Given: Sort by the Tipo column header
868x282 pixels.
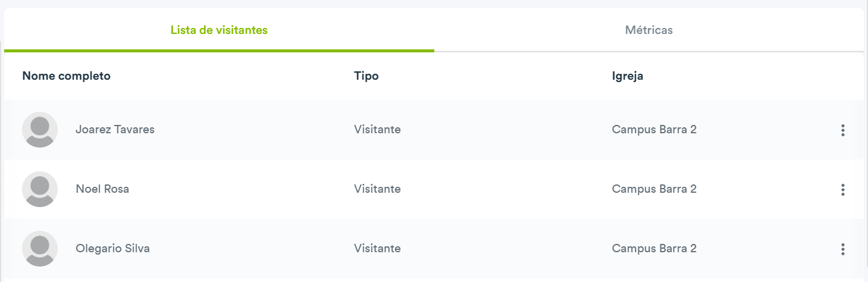Looking at the screenshot, I should [366, 76].
